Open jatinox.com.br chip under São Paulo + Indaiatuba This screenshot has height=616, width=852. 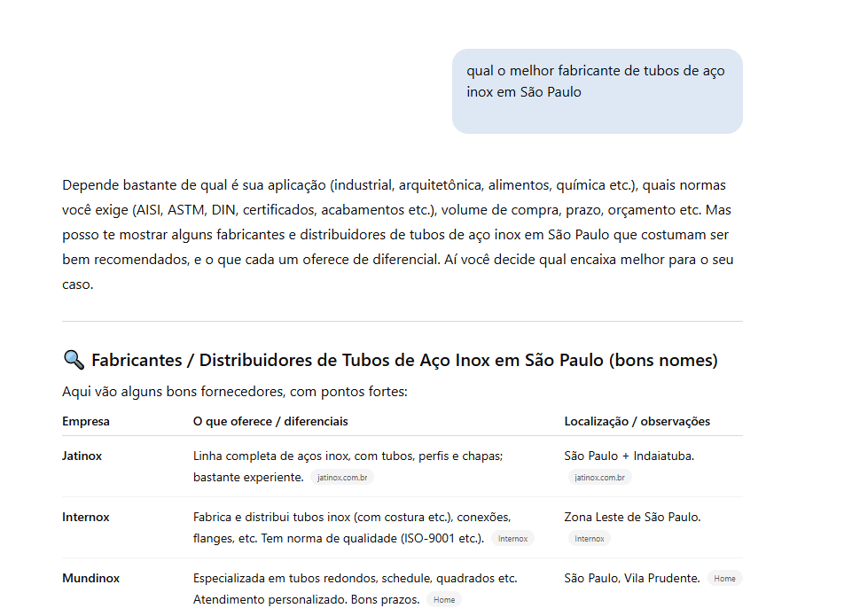pyautogui.click(x=599, y=478)
